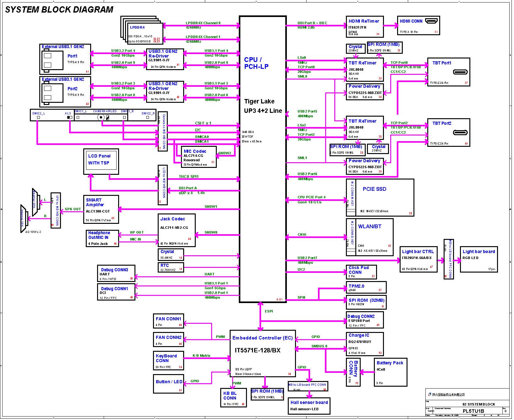Click the LPDDR4X Channel 0 label

pos(203,23)
